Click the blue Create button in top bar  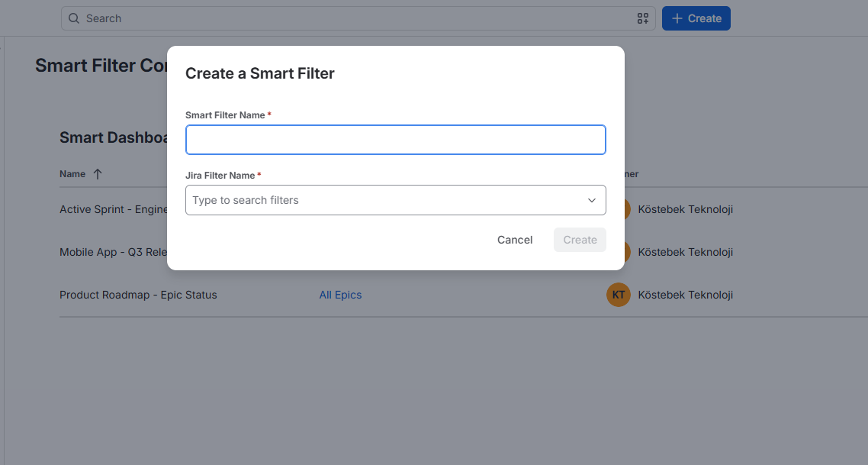[696, 18]
